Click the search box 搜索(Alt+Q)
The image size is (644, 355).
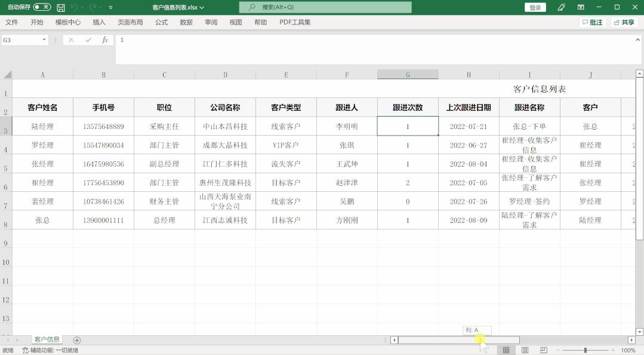325,7
